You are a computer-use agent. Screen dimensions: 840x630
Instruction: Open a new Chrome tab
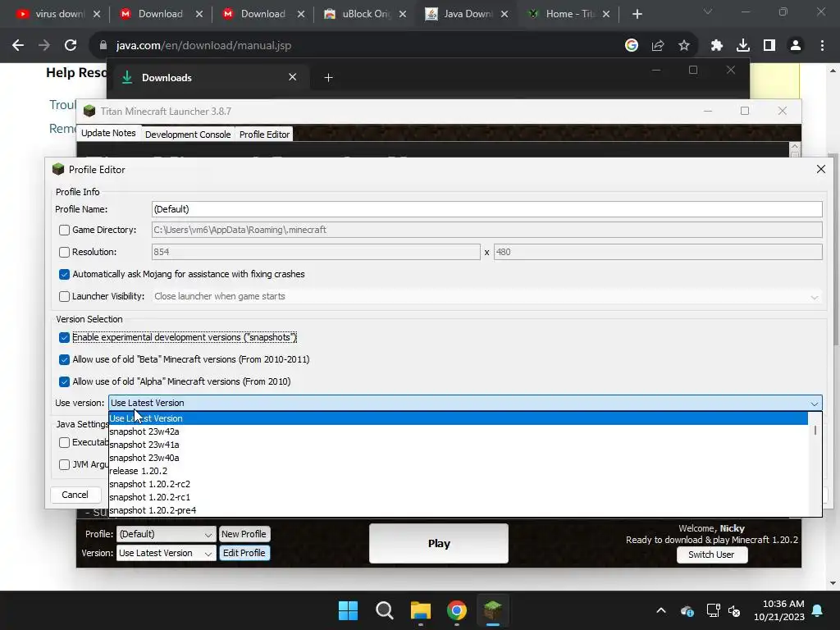point(637,14)
